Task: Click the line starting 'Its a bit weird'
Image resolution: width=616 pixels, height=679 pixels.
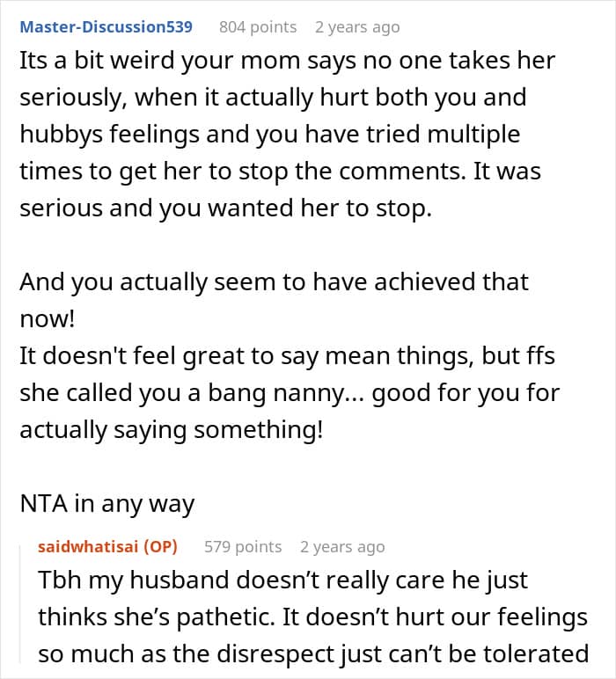Action: point(288,60)
